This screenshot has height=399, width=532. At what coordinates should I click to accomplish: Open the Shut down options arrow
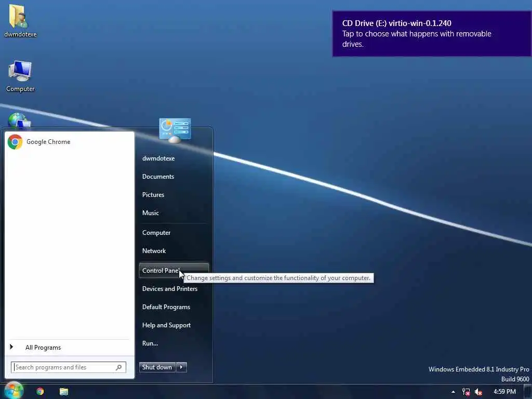(x=181, y=367)
